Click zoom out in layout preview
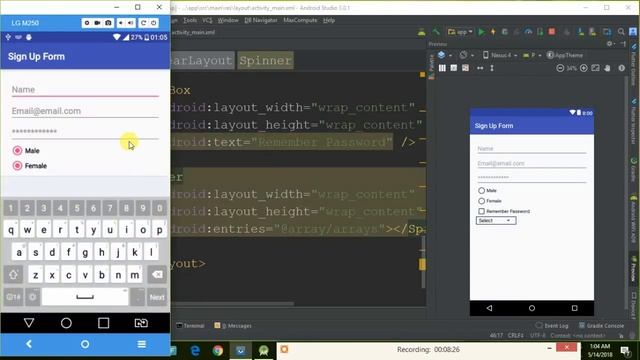 tap(560, 68)
